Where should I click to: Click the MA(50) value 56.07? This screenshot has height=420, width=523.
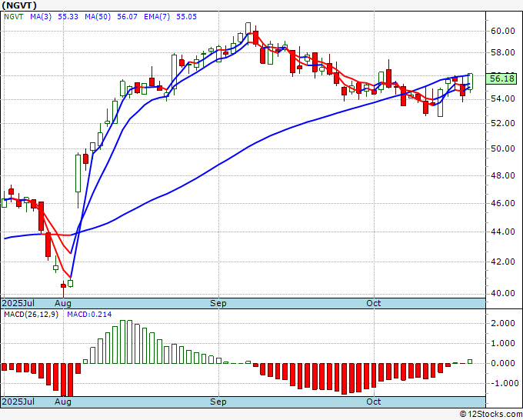click(127, 17)
